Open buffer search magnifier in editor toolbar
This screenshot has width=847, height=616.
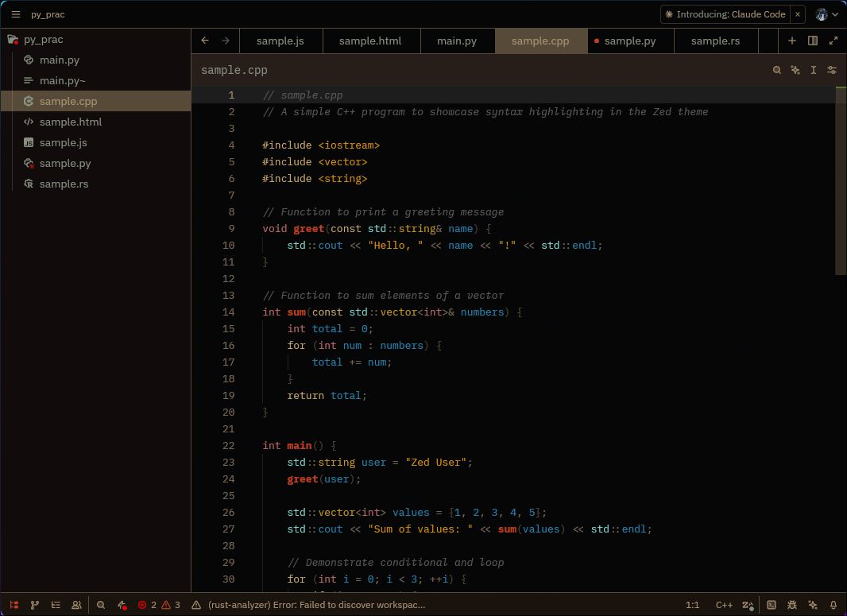point(777,70)
